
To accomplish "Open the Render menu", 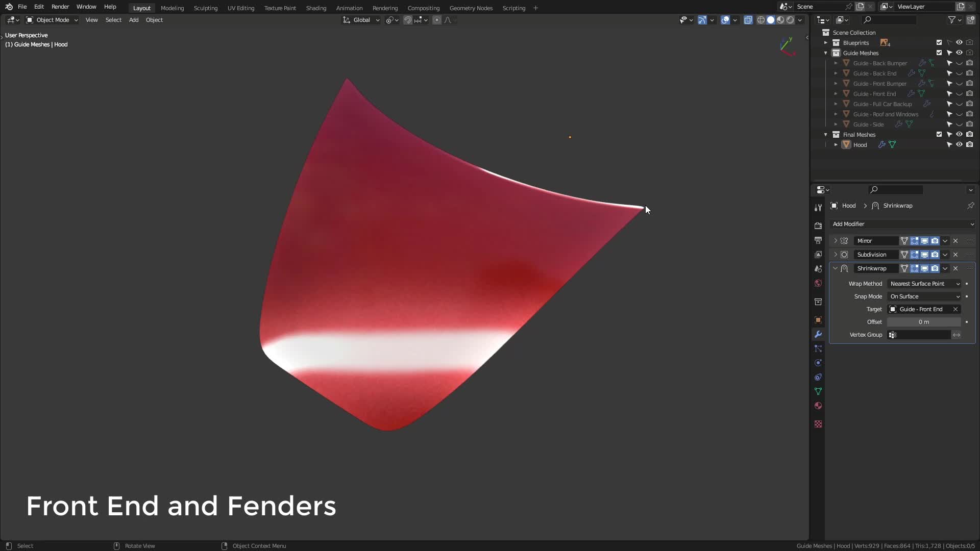I will (60, 7).
